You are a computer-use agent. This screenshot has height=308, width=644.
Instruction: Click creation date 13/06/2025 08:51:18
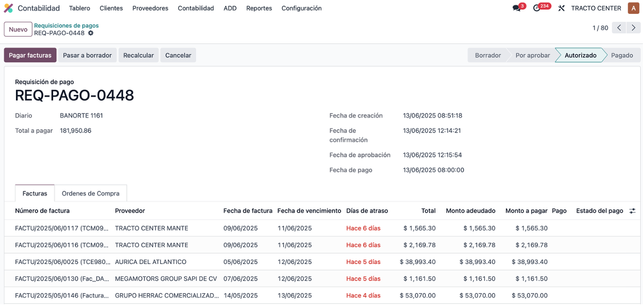(x=433, y=116)
